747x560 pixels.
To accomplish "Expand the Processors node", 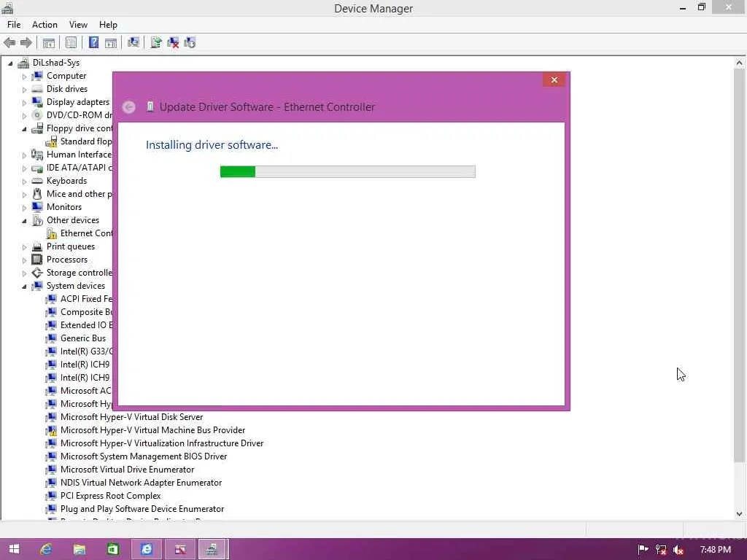I will tap(24, 260).
